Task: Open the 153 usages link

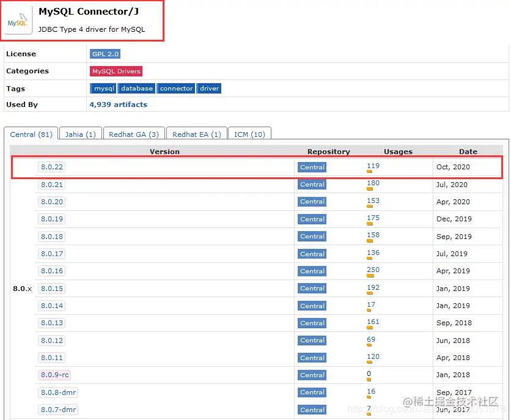Action: point(373,201)
